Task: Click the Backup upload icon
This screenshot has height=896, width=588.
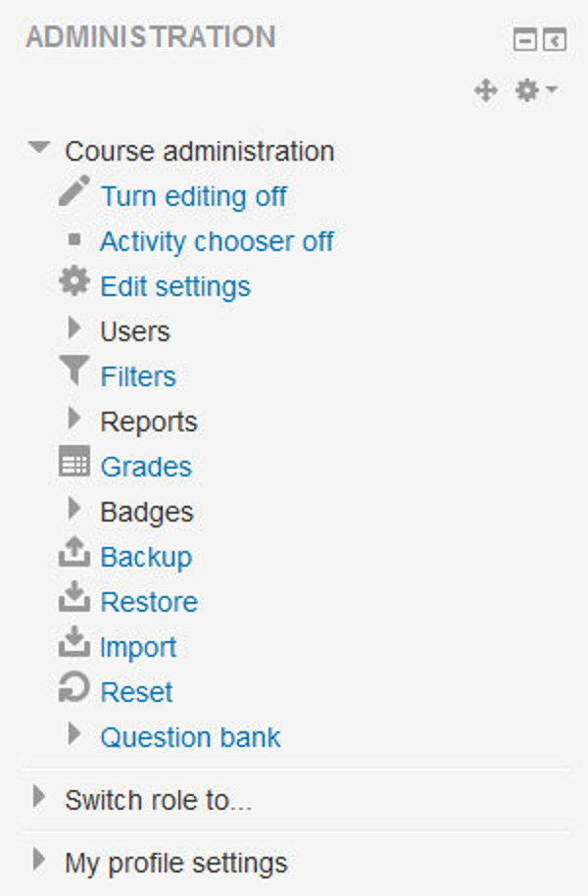Action: 73,554
